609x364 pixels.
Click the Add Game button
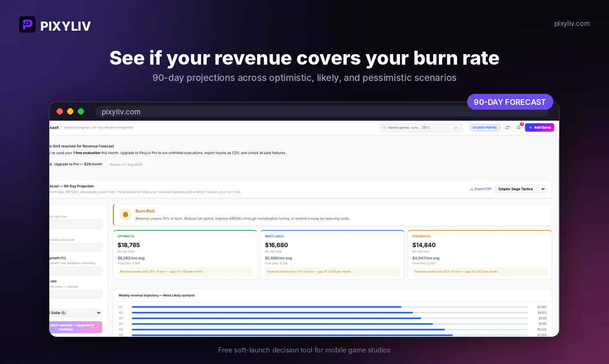point(539,127)
